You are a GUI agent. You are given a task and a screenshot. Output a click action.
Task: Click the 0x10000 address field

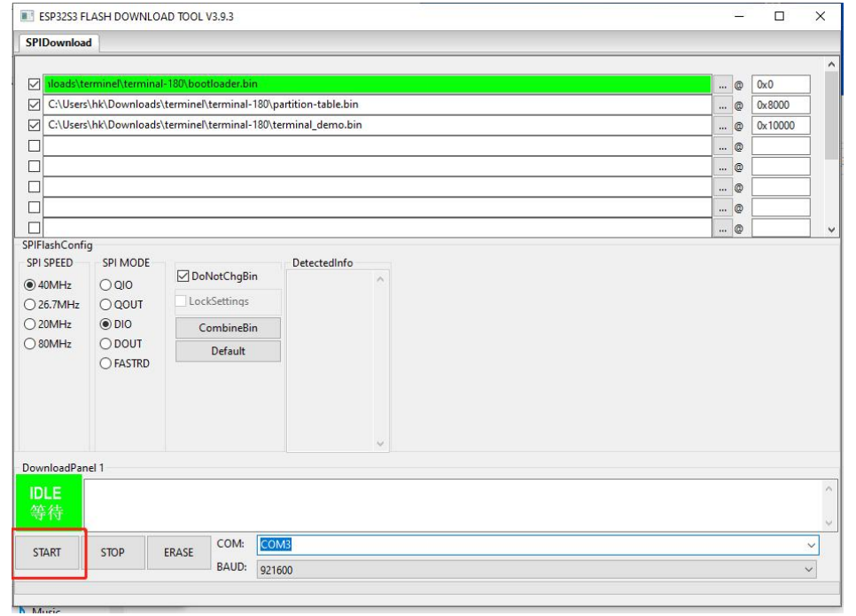point(781,126)
